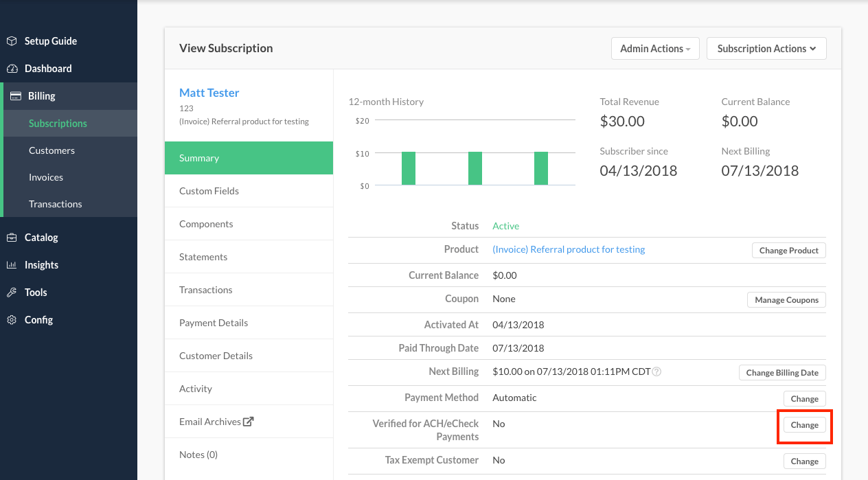Click the Setup Guide cube icon

pyautogui.click(x=12, y=41)
